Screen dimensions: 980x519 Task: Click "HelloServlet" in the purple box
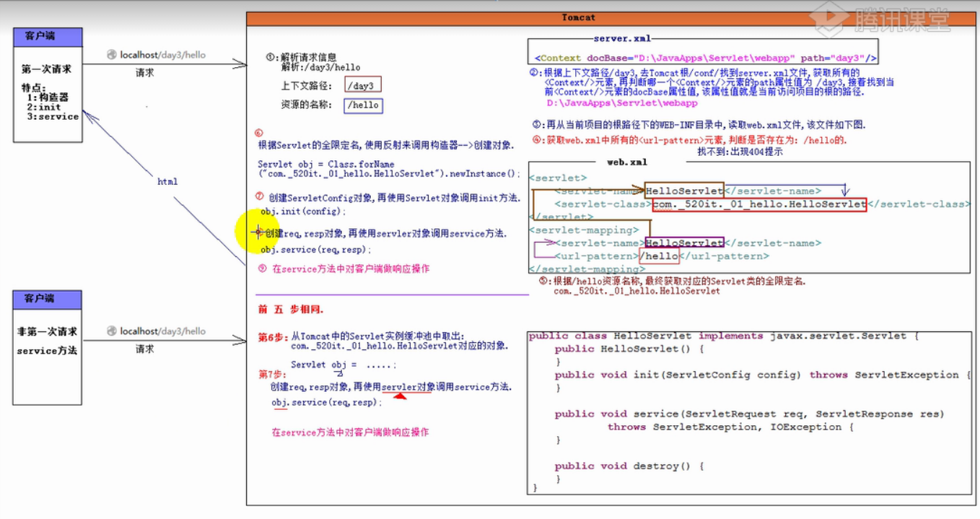point(684,243)
